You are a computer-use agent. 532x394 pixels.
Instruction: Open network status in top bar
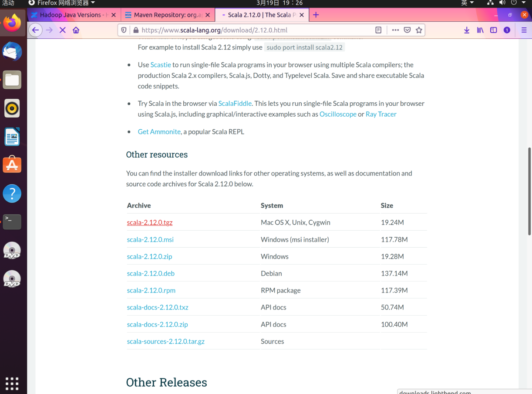click(x=490, y=3)
